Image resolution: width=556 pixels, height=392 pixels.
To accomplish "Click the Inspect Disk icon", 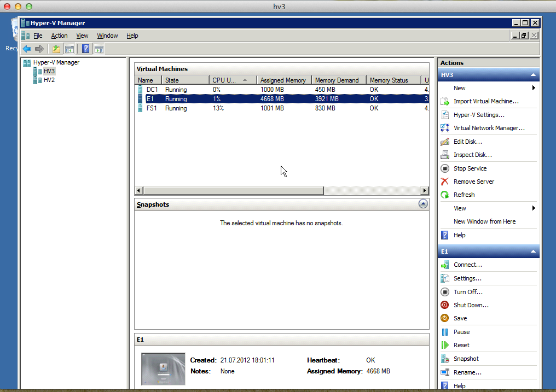I will coord(445,155).
